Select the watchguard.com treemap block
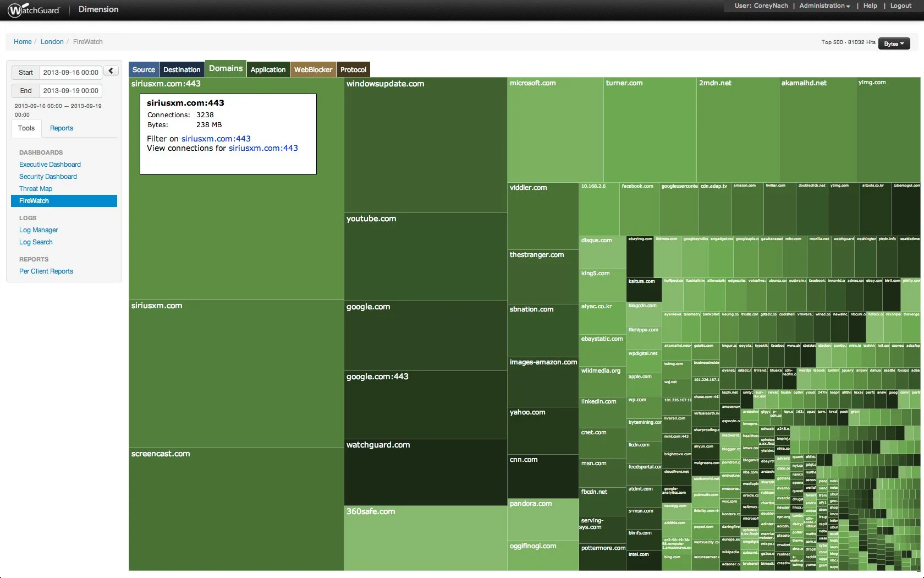This screenshot has height=578, width=924. 425,472
